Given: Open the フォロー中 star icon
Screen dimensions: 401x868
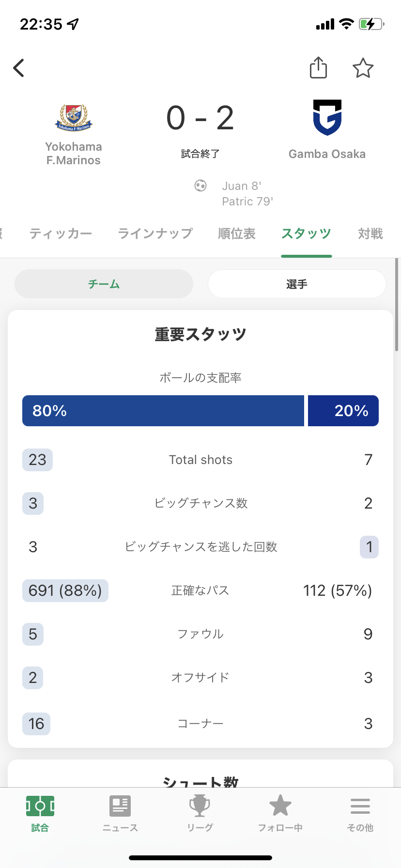Looking at the screenshot, I should [280, 807].
